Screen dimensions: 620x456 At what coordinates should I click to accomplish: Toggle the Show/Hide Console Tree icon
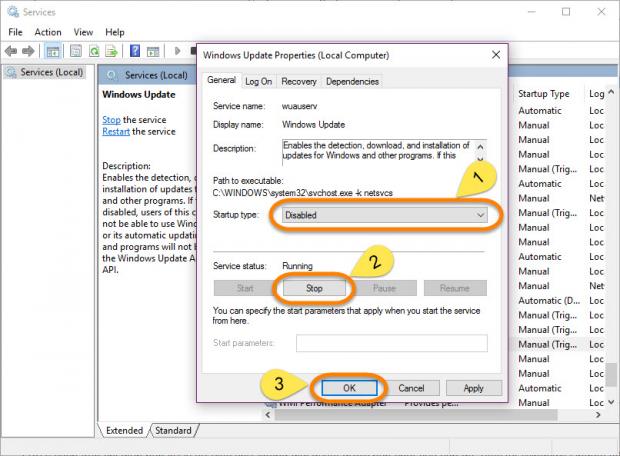tap(53, 51)
